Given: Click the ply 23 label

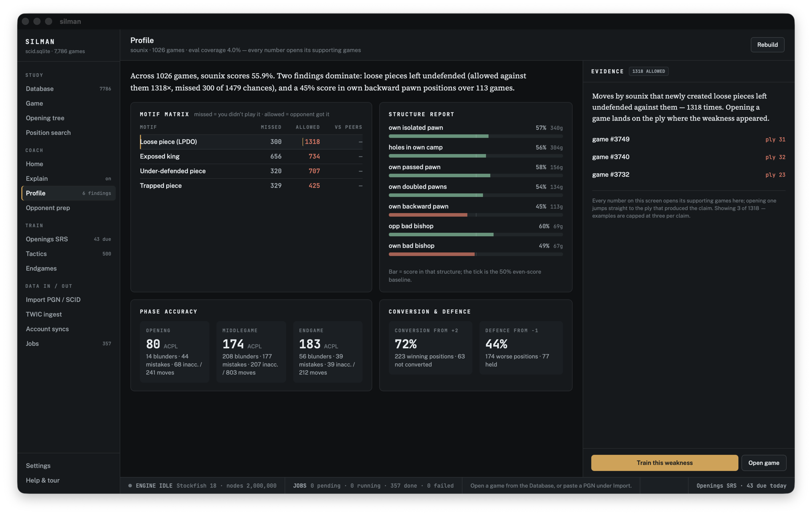Looking at the screenshot, I should click(x=775, y=175).
